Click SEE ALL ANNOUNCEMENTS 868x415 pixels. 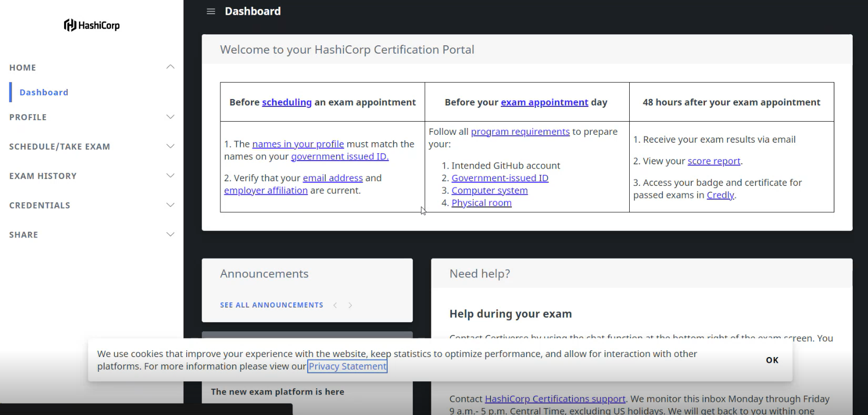coord(271,305)
